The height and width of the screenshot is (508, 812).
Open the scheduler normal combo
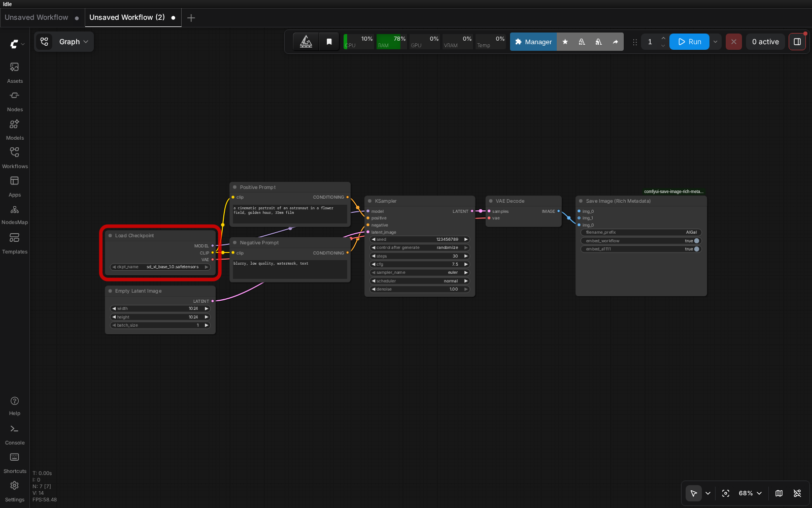(420, 281)
